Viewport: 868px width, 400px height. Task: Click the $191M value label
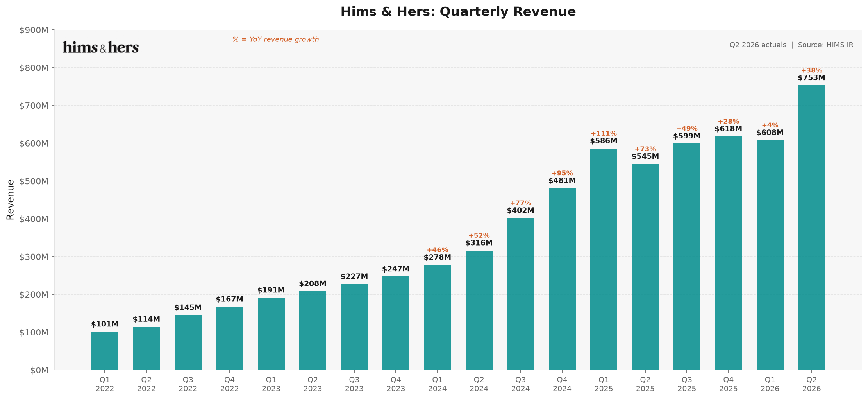271,290
